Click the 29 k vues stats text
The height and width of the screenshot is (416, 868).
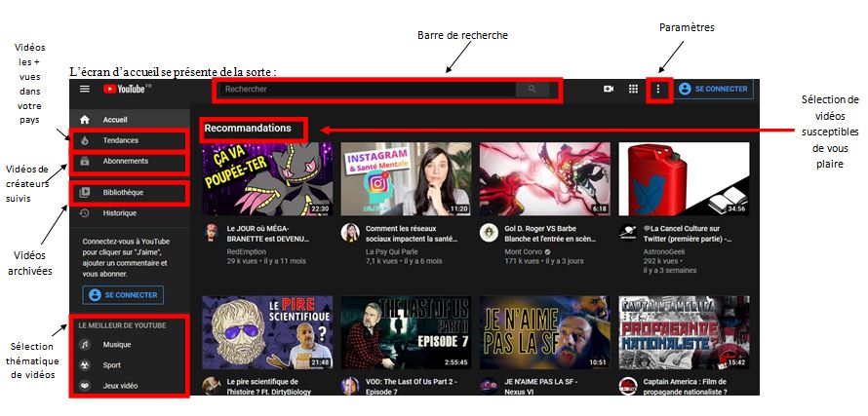(x=243, y=260)
